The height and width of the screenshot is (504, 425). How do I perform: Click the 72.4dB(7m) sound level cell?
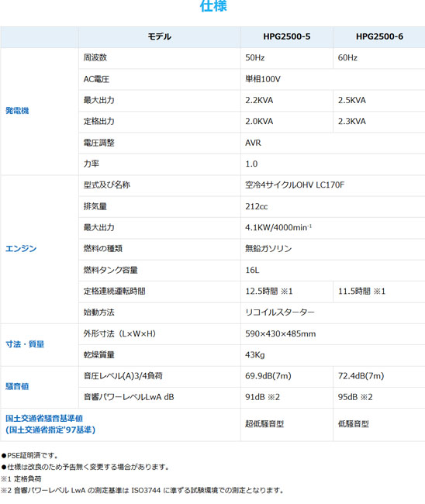379,376
